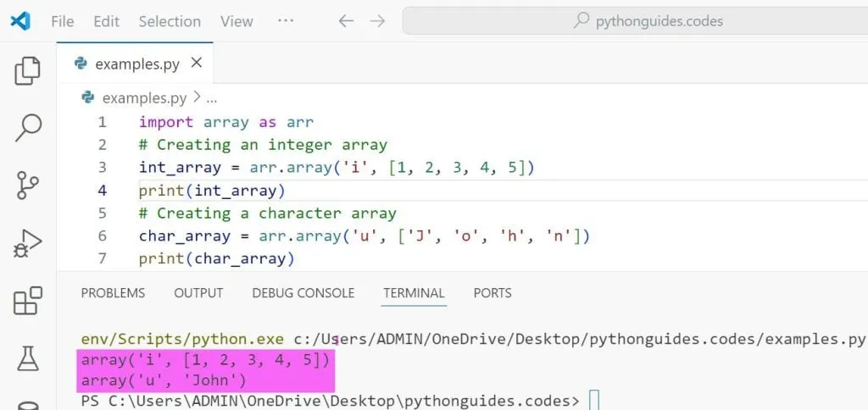Click examples.py in the breadcrumb
Screen dimensions: 868x410
coord(143,98)
